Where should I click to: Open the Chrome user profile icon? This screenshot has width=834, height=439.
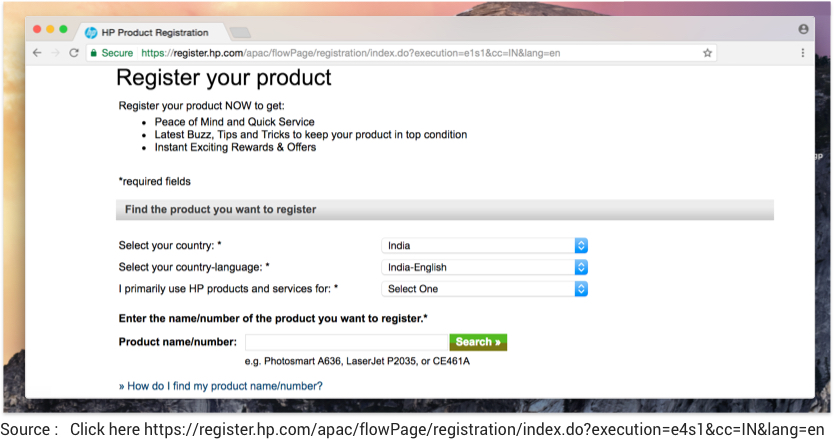803,29
